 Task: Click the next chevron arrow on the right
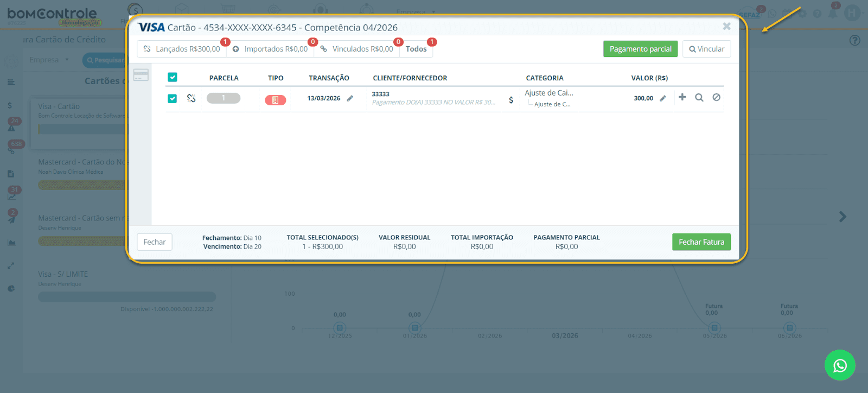(x=843, y=217)
